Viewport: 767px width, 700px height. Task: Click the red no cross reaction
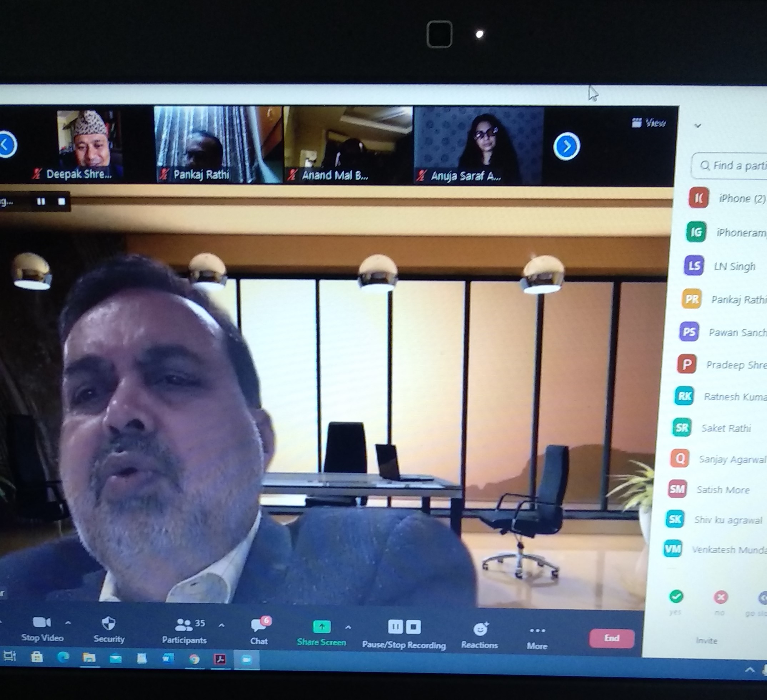pos(720,597)
